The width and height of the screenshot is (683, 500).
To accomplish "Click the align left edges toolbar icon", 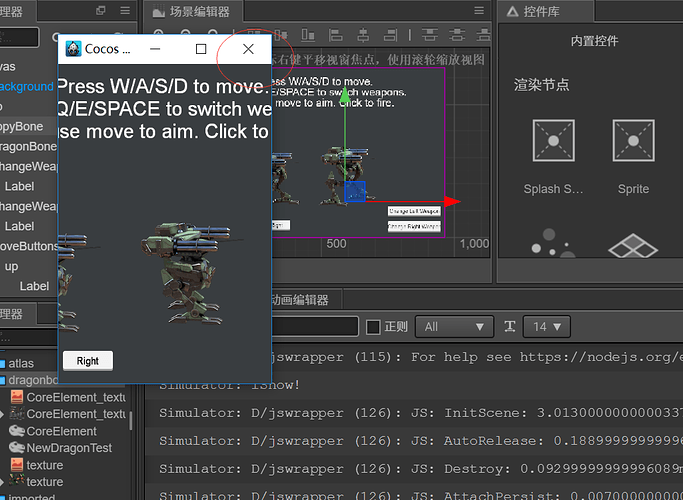I will (335, 35).
